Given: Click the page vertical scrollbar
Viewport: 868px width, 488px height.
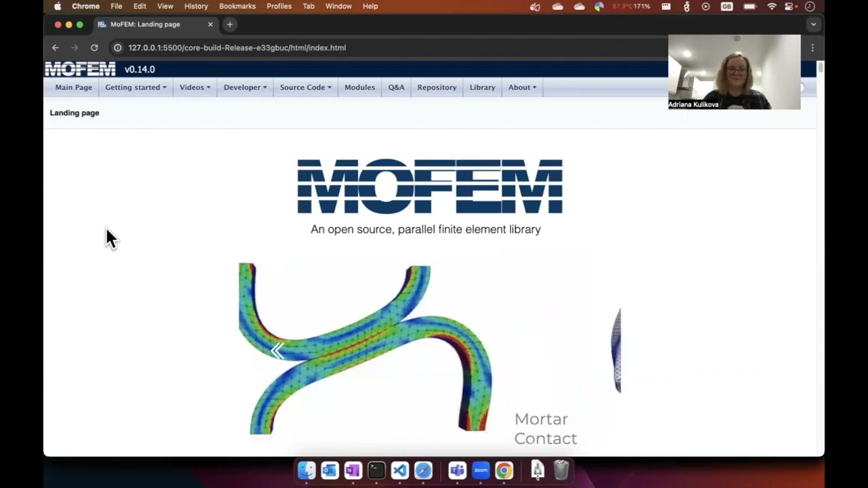Looking at the screenshot, I should coord(821,68).
